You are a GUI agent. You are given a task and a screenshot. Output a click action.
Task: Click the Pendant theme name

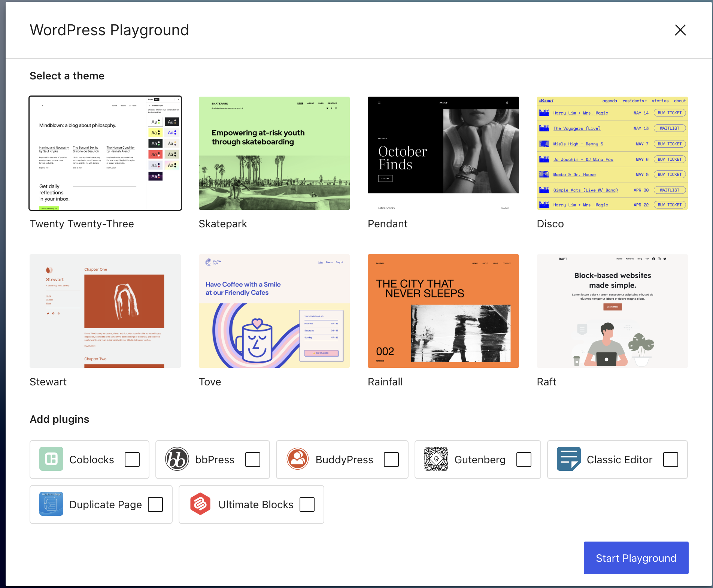pos(388,224)
